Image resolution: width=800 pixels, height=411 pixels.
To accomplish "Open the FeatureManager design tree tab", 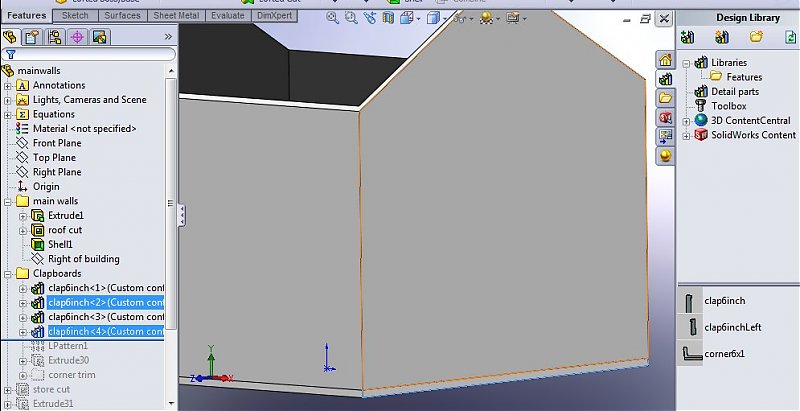I will click(x=10, y=37).
